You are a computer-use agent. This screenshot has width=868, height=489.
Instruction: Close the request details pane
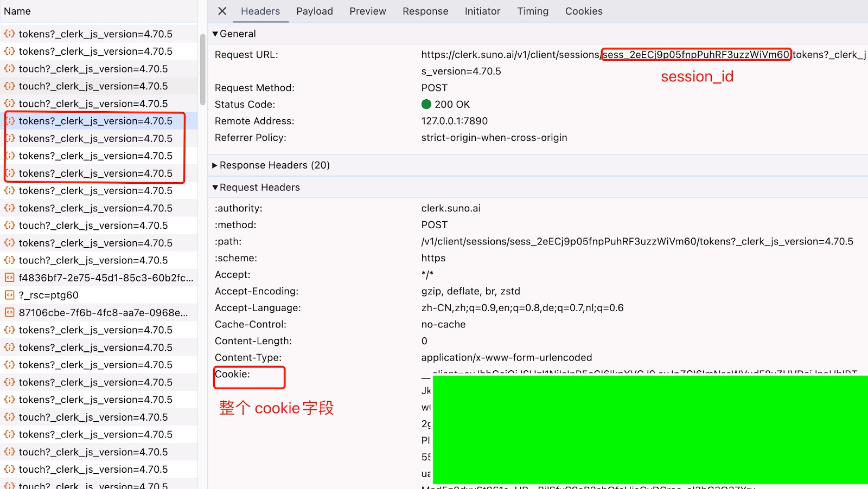(x=222, y=11)
